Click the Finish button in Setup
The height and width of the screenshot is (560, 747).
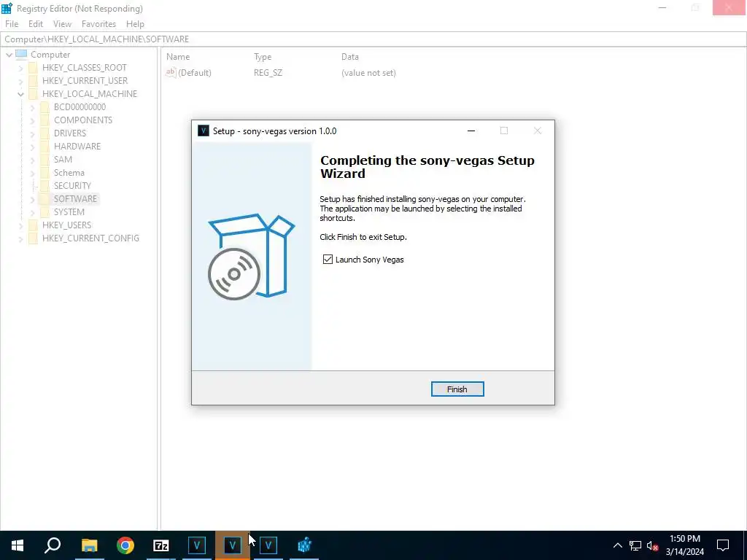[457, 389]
